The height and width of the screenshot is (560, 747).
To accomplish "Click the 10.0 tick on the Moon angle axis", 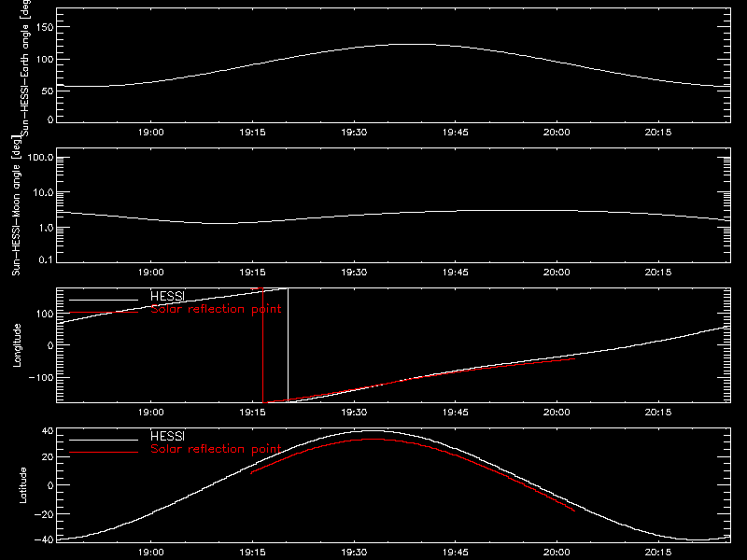I will click(x=43, y=192).
